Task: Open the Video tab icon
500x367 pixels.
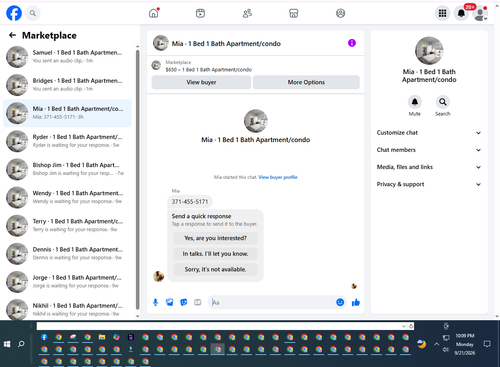Action: click(x=200, y=13)
